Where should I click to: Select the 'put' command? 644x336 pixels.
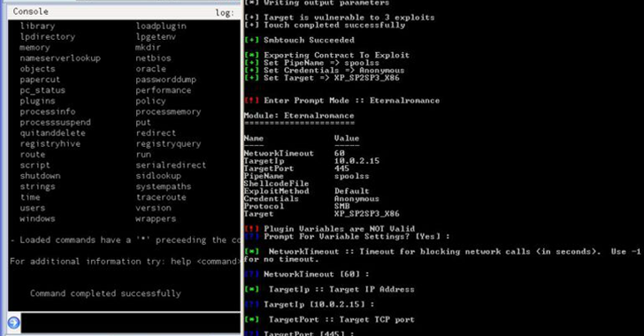(143, 122)
